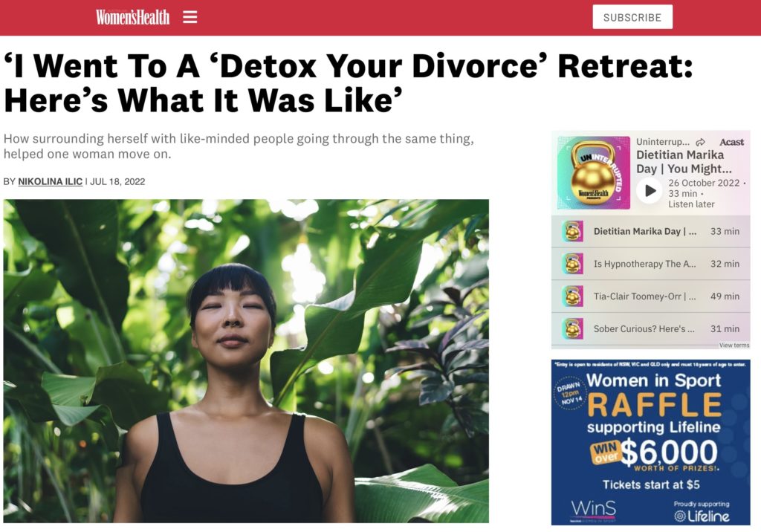Click Listen later on the podcast player
The height and width of the screenshot is (532, 761).
[691, 204]
